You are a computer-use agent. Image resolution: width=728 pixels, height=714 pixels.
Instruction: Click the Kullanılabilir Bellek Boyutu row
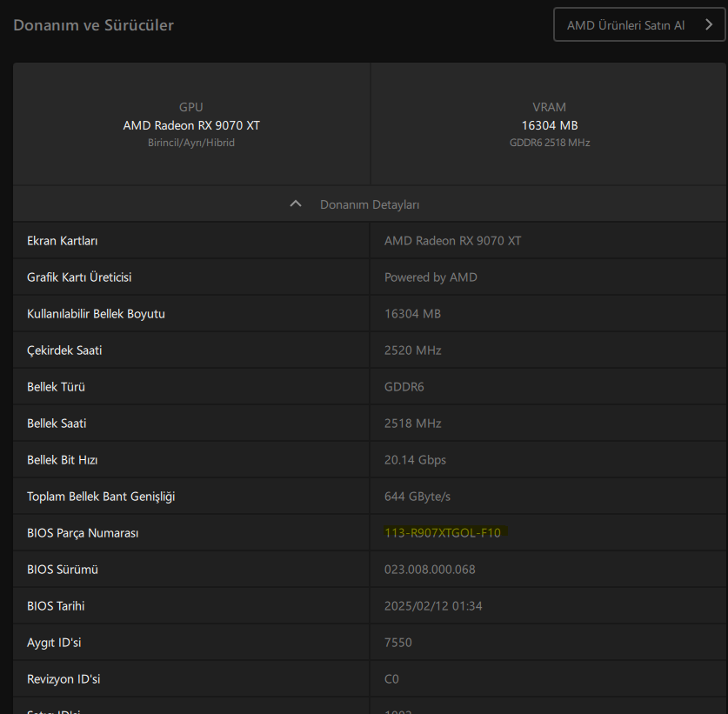[370, 314]
